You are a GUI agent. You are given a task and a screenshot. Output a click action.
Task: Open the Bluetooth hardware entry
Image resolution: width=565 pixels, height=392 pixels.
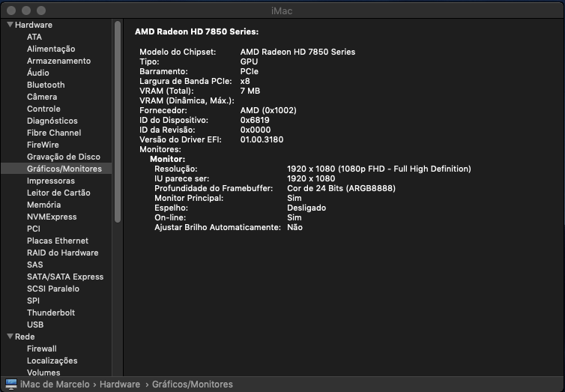46,85
